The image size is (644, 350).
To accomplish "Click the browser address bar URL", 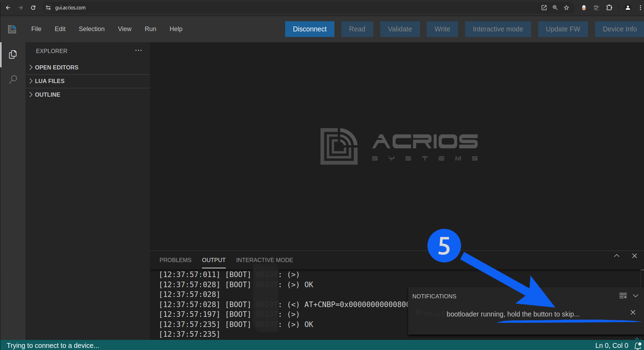I will point(70,8).
